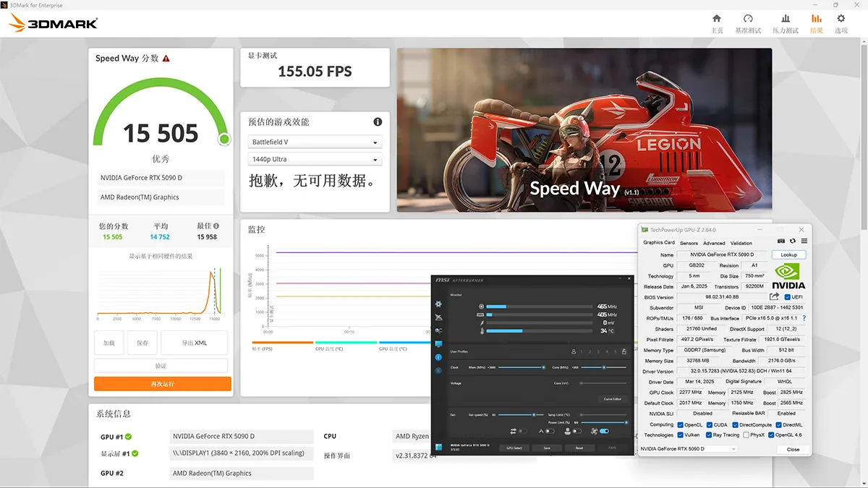This screenshot has width=868, height=488.
Task: Open the 选项 options gear in 3DMark
Action: pyautogui.click(x=841, y=18)
